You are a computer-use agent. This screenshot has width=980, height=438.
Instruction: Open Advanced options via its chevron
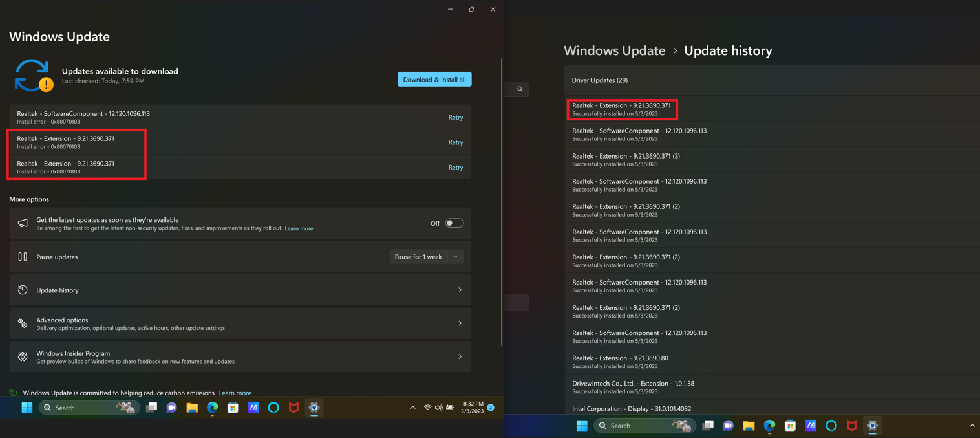(x=460, y=323)
